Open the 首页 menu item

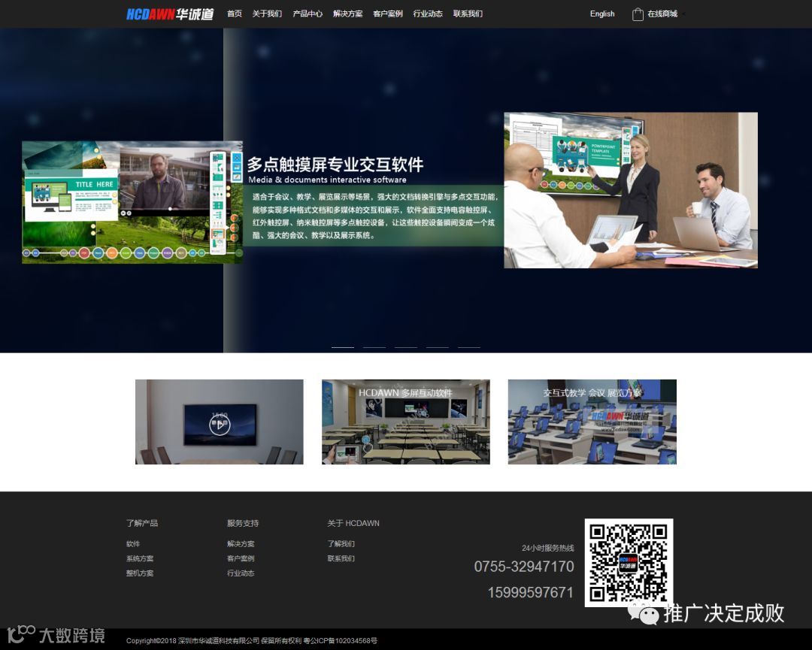click(x=234, y=14)
